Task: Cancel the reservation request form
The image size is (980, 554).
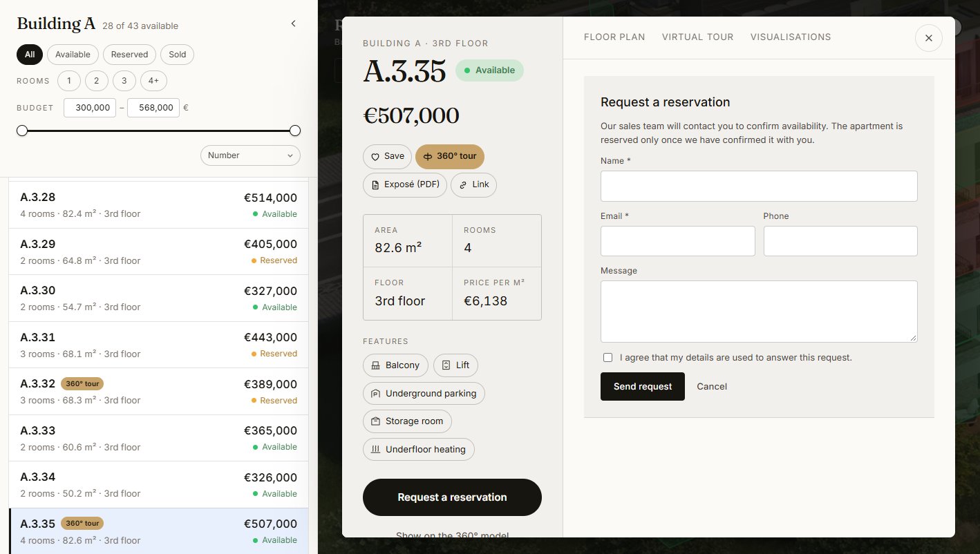Action: pyautogui.click(x=712, y=386)
